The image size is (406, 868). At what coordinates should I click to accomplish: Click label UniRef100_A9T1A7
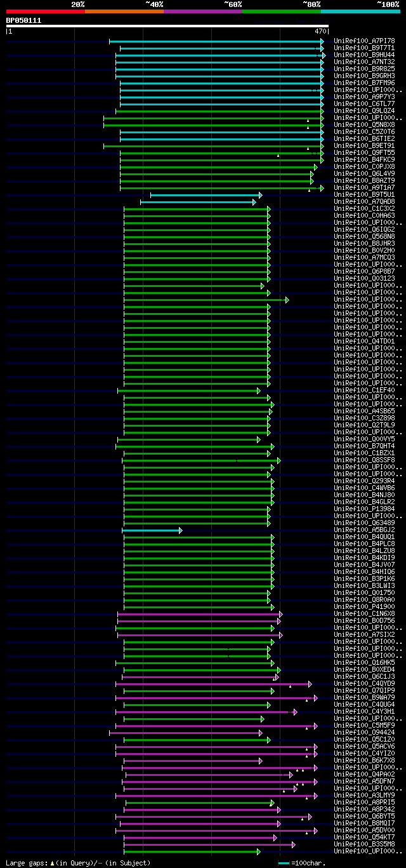364,187
